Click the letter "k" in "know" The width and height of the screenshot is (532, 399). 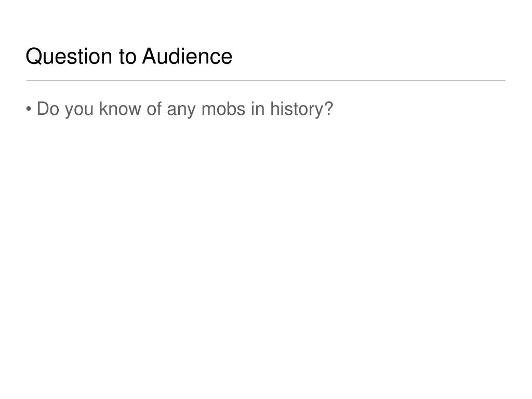click(103, 109)
